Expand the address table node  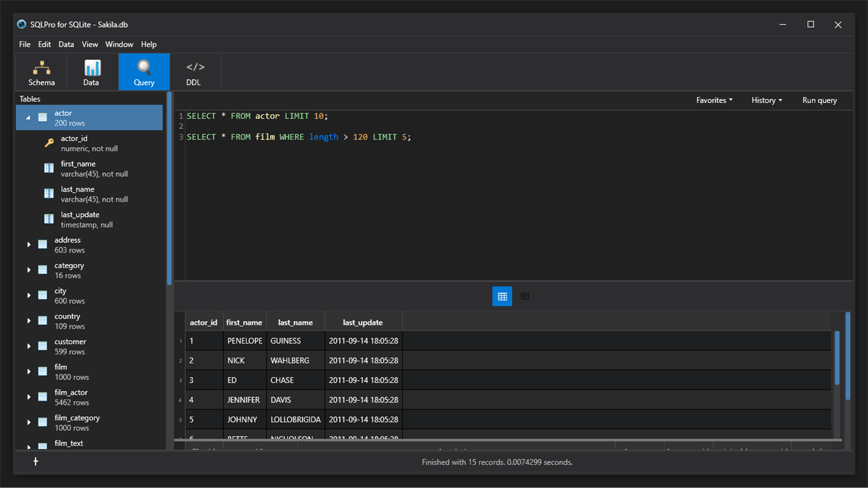pyautogui.click(x=29, y=244)
